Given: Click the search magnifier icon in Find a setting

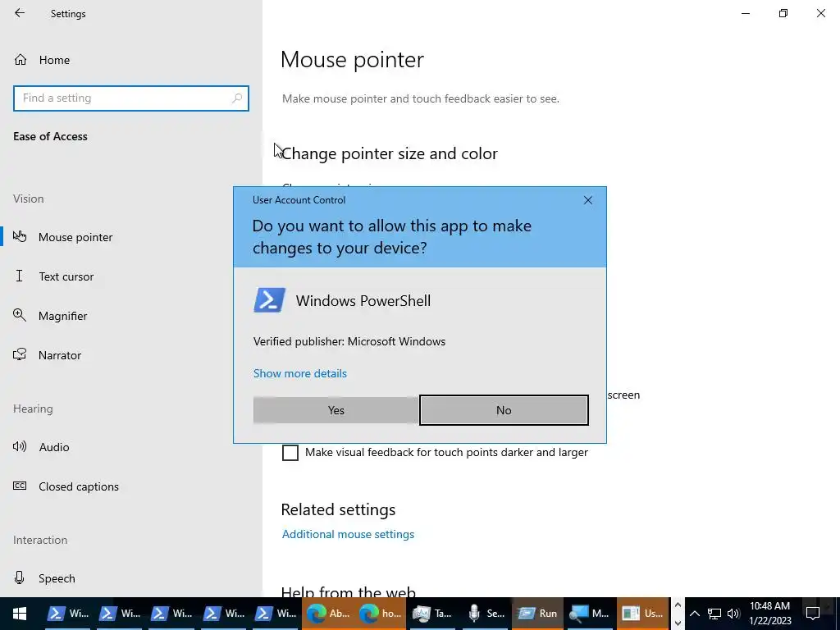Looking at the screenshot, I should (237, 98).
